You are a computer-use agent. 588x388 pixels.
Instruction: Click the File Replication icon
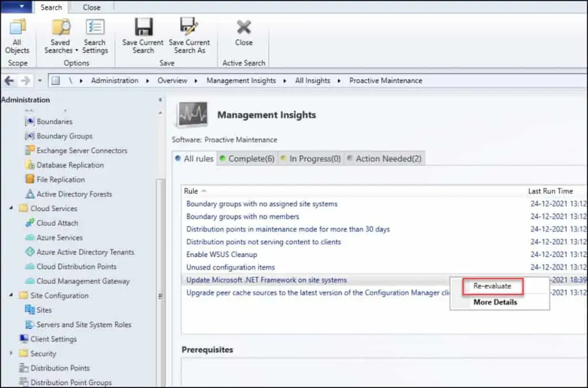[30, 179]
